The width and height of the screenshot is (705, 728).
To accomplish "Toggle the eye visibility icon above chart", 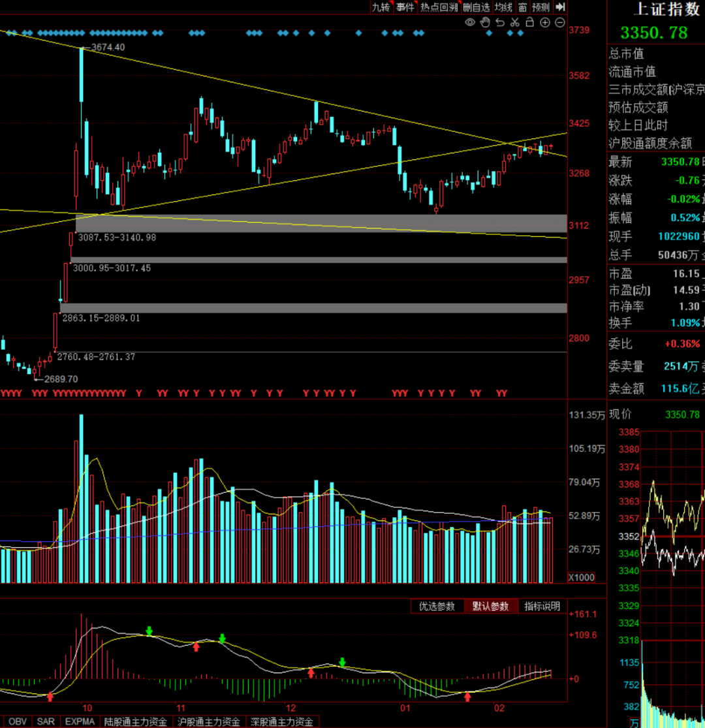I will click(470, 22).
